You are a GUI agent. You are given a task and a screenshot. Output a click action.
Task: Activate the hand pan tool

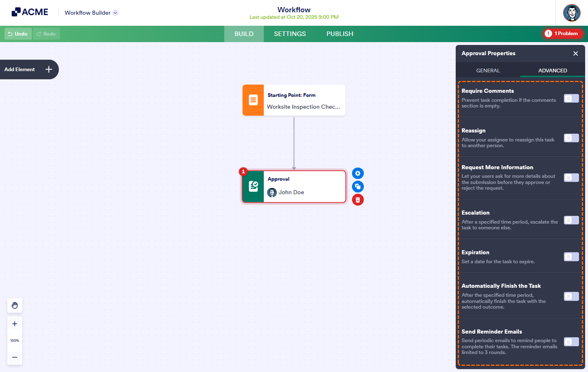(x=15, y=305)
